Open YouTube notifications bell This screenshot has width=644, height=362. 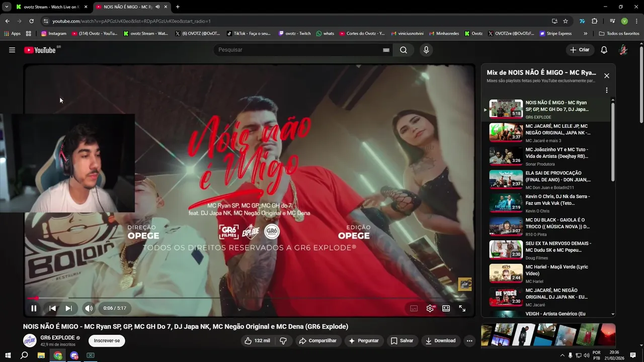pos(604,50)
